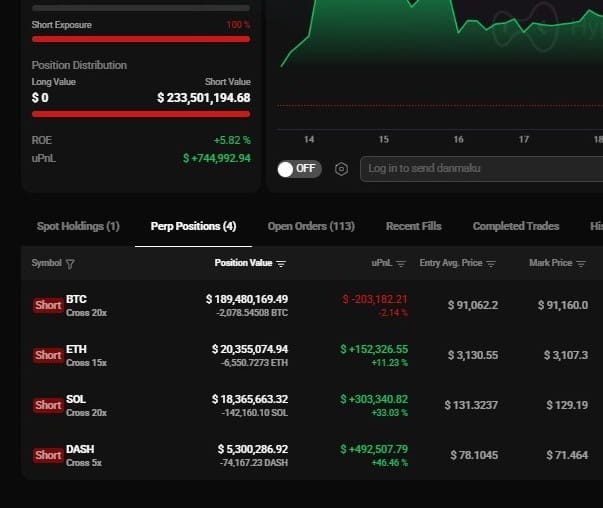Sort by Entry Avg. Price icon
603x508 pixels.
pos(491,264)
